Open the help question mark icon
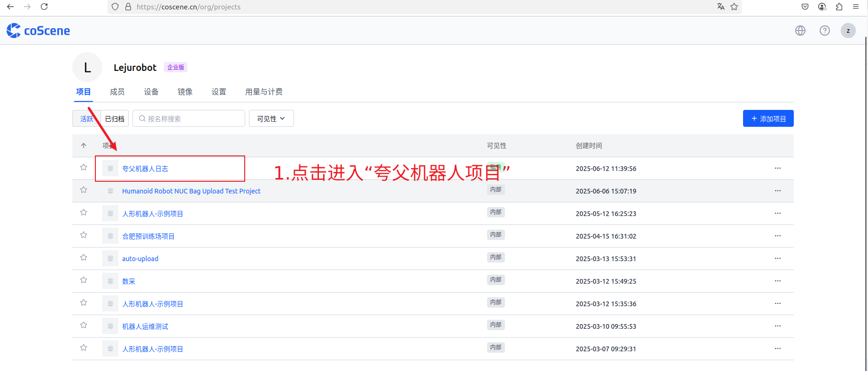Viewport: 868px width, 371px height. [824, 31]
